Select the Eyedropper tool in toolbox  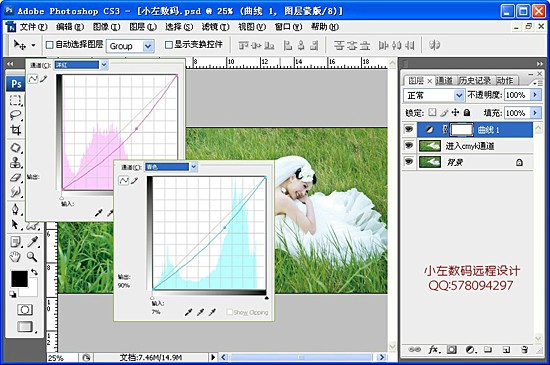(x=33, y=242)
